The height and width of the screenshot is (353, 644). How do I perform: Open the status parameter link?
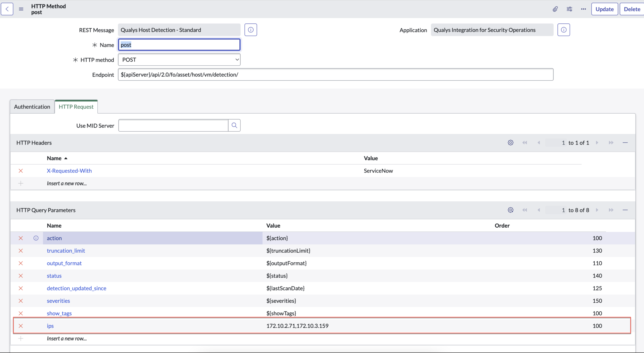pos(54,276)
